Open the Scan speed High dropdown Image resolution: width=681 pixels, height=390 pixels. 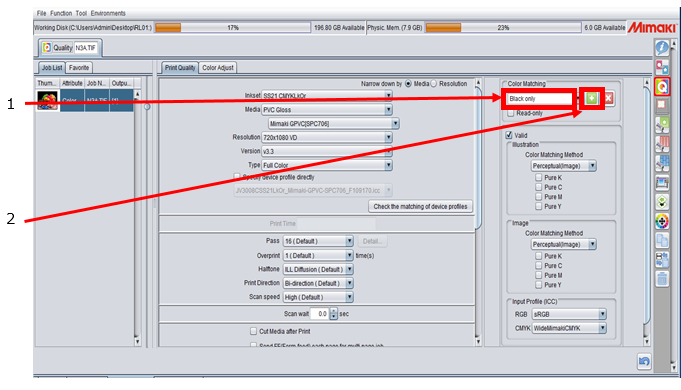[x=318, y=297]
